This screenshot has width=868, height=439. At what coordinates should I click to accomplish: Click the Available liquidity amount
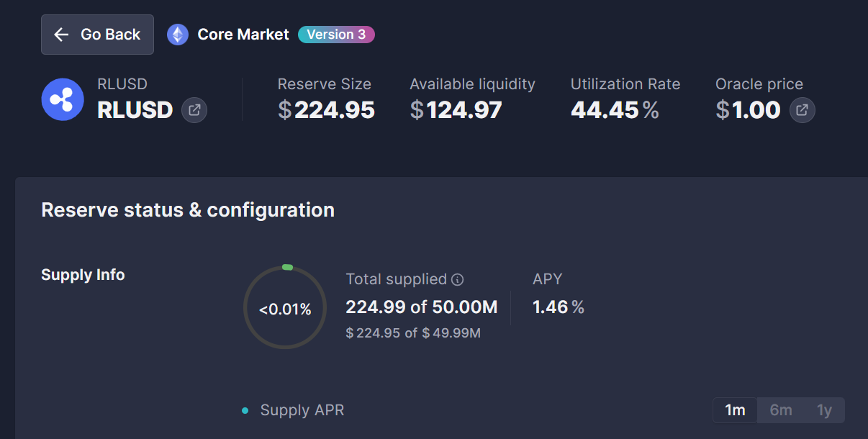[456, 110]
